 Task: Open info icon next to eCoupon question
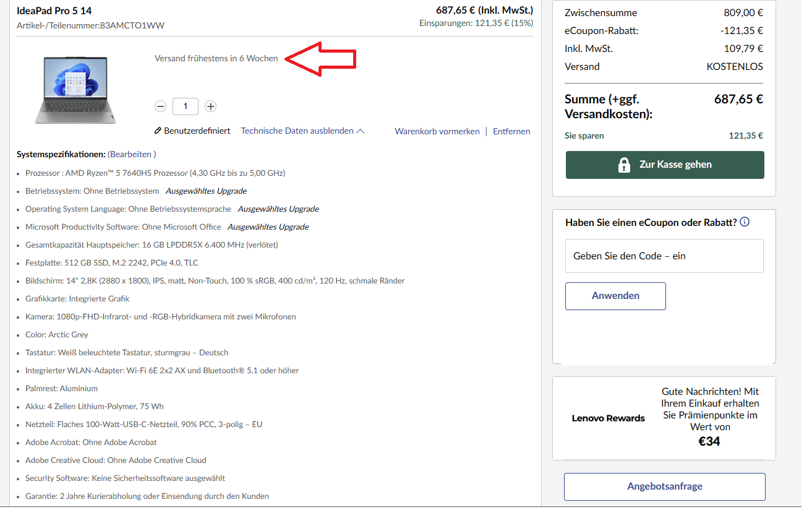745,222
